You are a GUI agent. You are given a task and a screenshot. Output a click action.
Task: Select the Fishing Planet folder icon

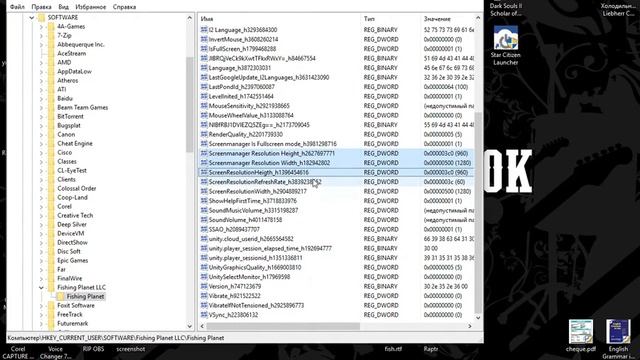[61, 296]
